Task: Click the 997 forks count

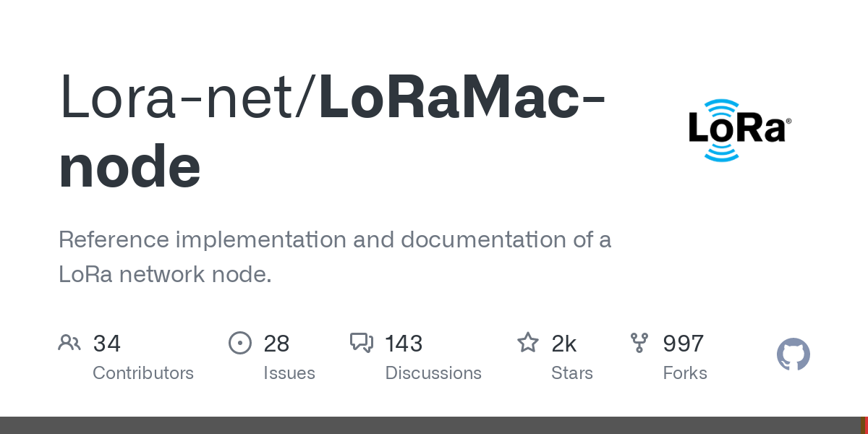Action: click(x=684, y=344)
